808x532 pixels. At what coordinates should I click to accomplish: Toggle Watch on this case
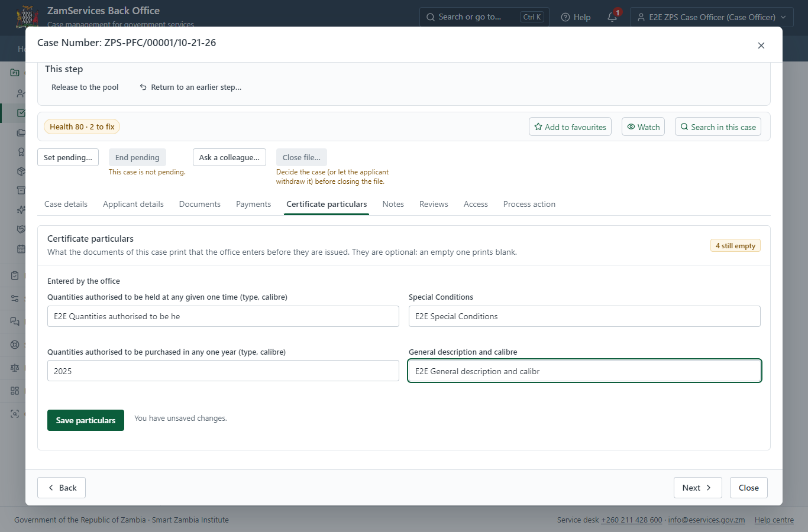[x=643, y=126]
